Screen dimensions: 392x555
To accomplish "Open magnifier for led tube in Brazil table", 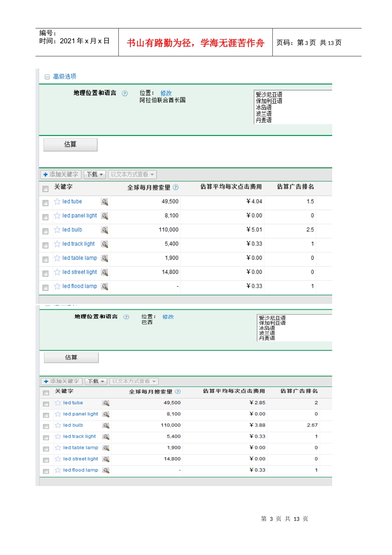I will [x=106, y=403].
